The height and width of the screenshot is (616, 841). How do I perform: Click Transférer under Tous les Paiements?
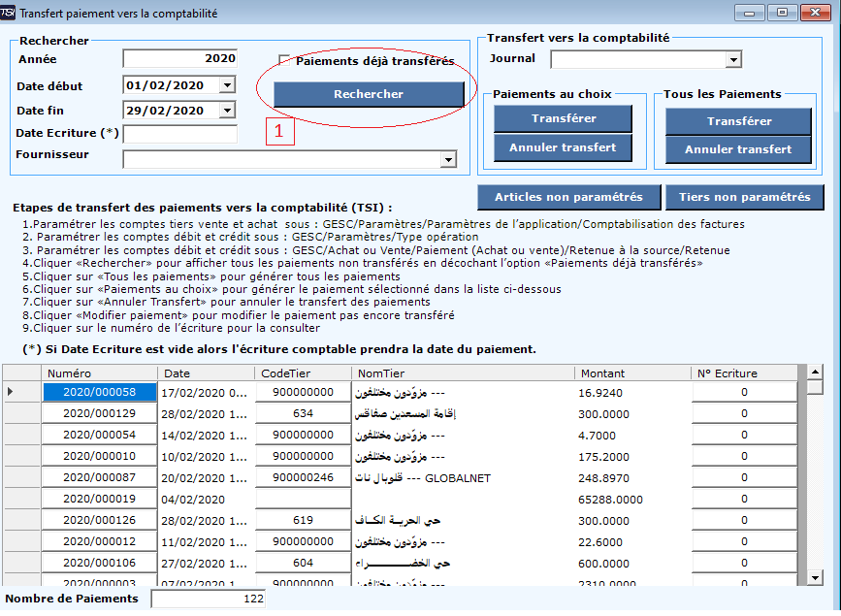pyautogui.click(x=738, y=121)
